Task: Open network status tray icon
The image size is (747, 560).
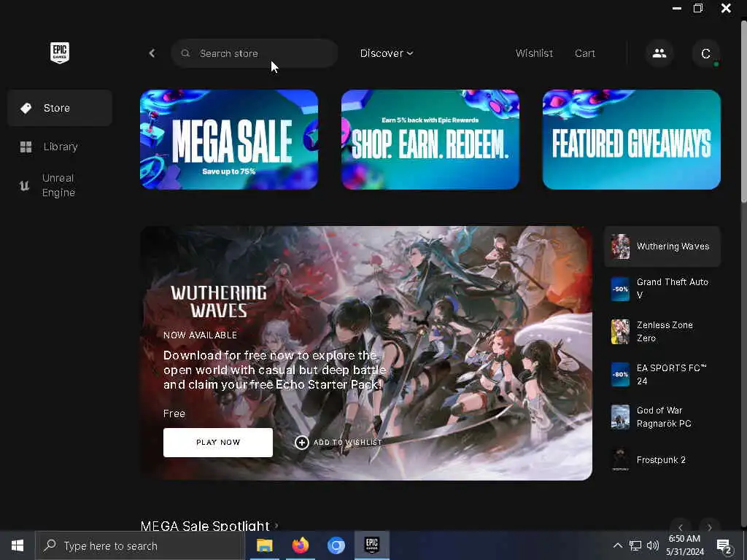Action: [x=635, y=545]
